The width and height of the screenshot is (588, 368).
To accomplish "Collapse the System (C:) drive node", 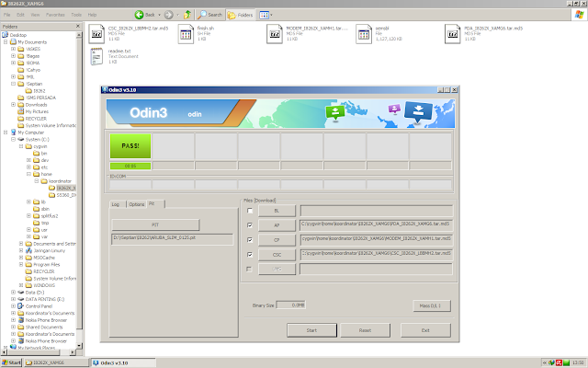I will click(x=13, y=139).
